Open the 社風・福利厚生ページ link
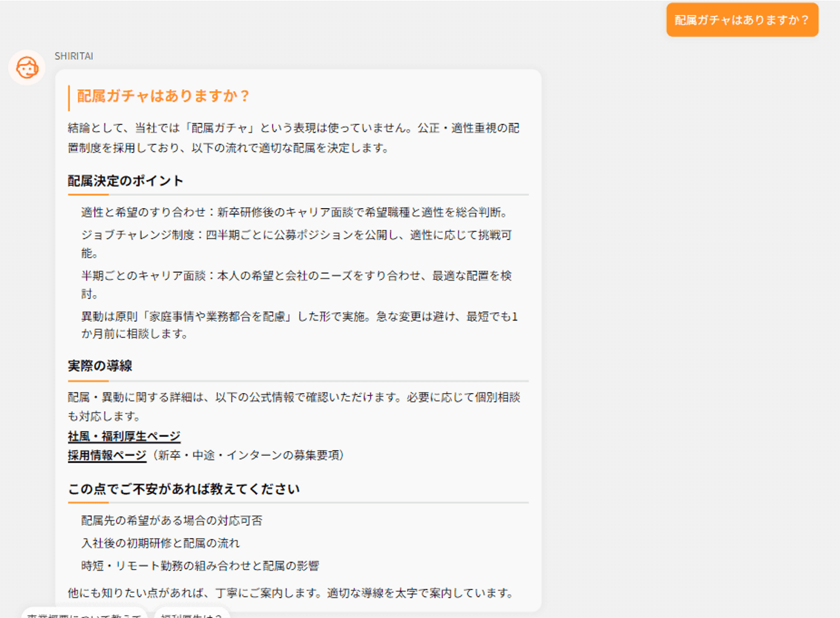This screenshot has width=840, height=618. tap(124, 436)
